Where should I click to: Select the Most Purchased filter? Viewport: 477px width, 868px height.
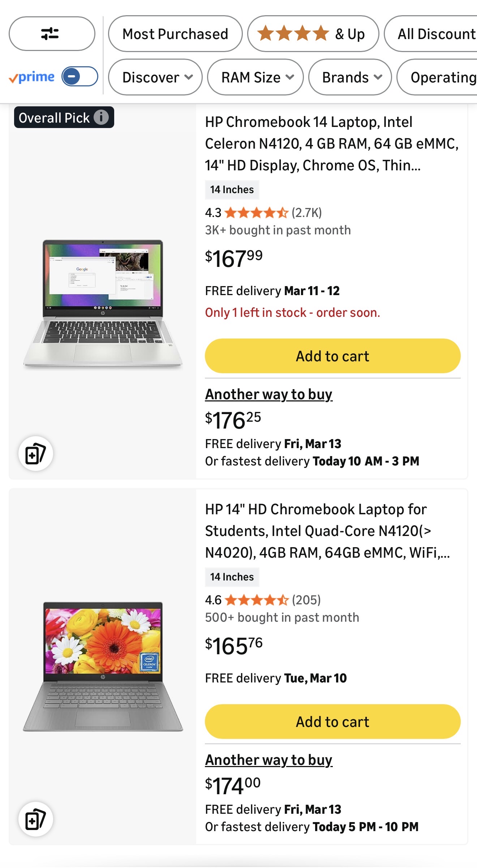[175, 34]
